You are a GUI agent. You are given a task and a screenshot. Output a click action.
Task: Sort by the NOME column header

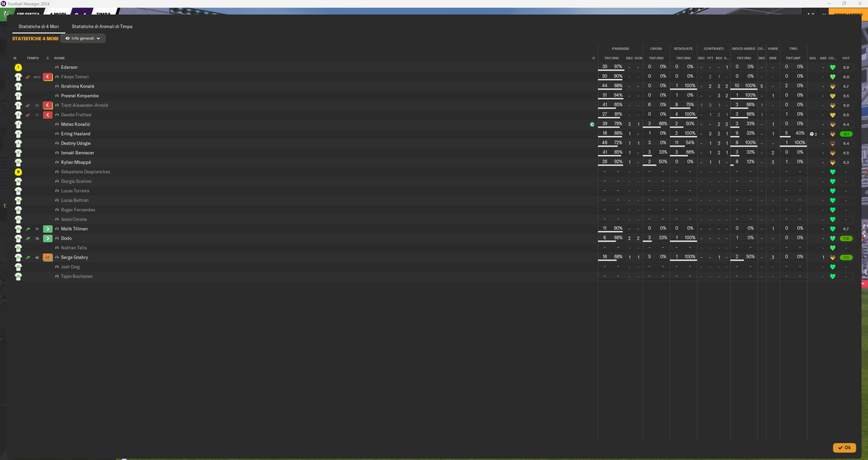(60, 58)
